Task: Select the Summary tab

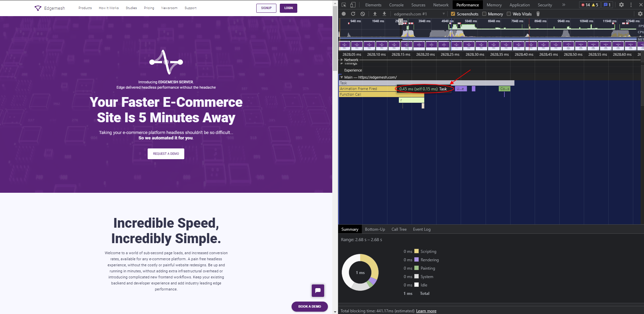Action: pyautogui.click(x=350, y=229)
